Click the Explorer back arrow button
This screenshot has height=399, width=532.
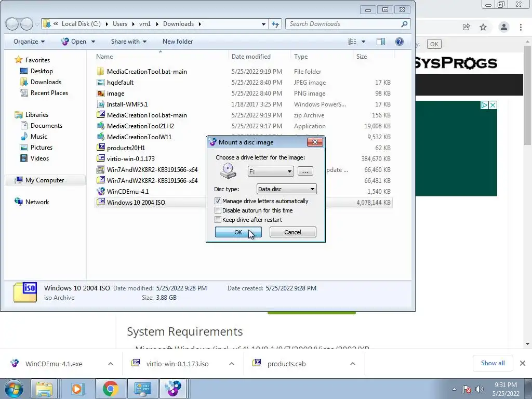(12, 24)
